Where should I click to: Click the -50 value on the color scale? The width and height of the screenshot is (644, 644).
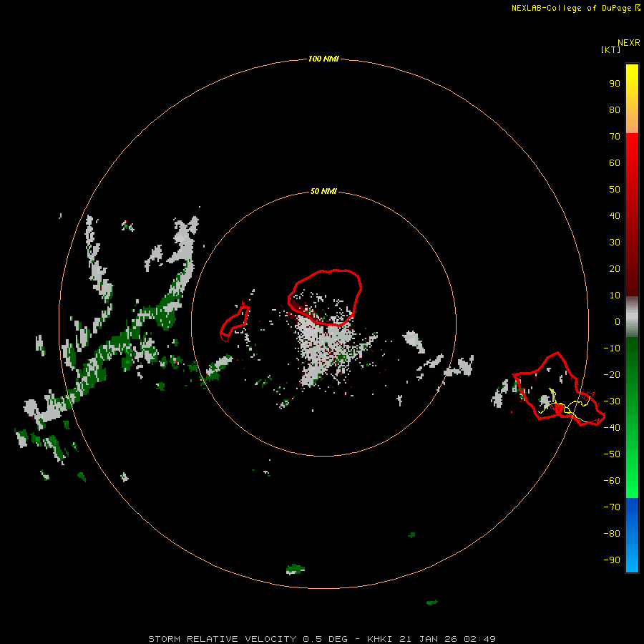click(x=612, y=454)
